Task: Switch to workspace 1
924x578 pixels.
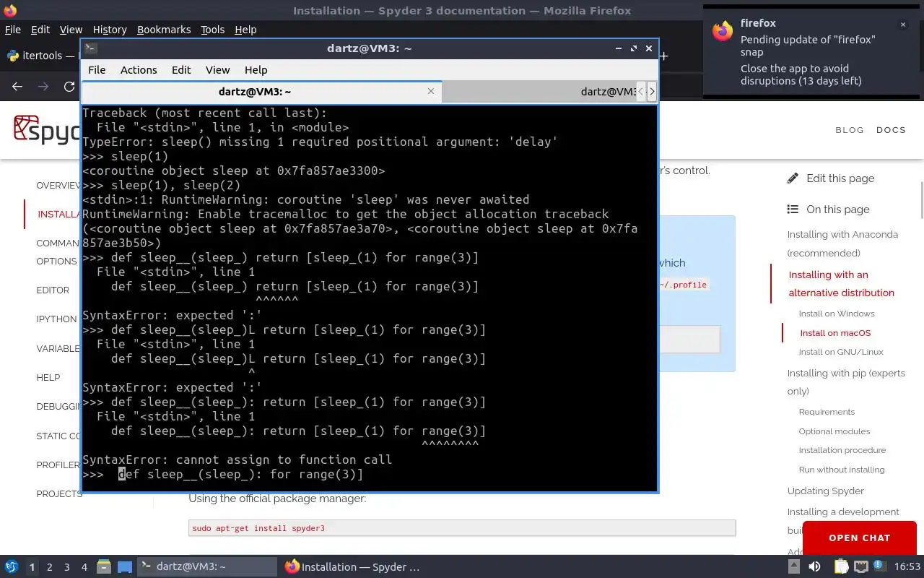Action: [32, 567]
